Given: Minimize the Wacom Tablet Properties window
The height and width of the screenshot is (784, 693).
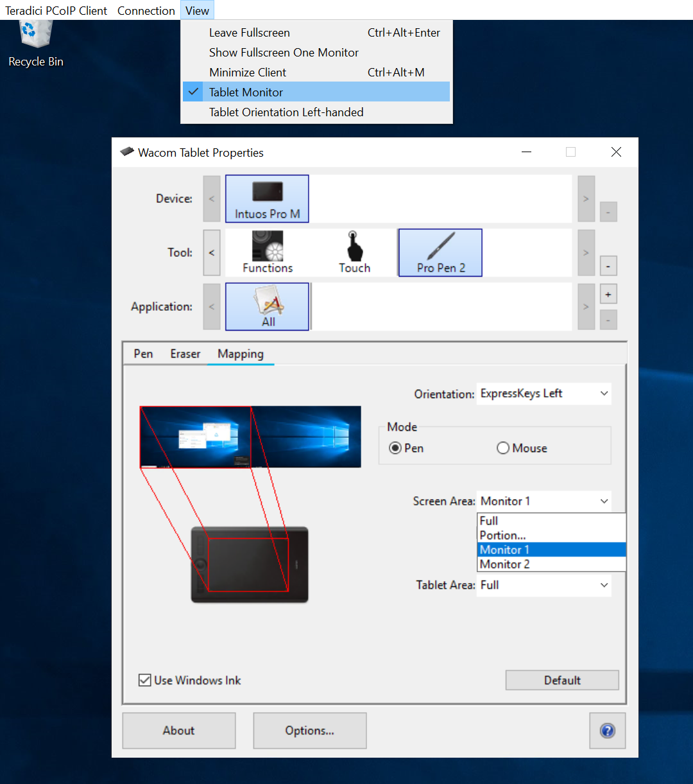Looking at the screenshot, I should pos(526,152).
